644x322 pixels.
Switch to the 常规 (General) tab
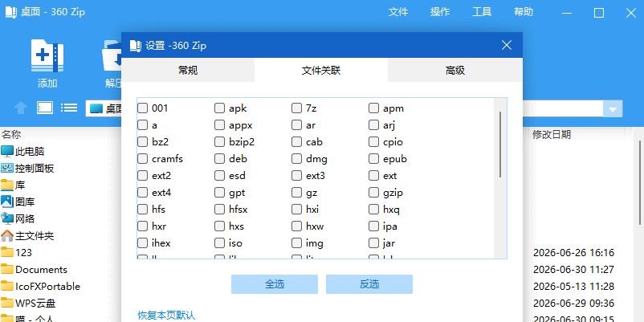pyautogui.click(x=188, y=70)
